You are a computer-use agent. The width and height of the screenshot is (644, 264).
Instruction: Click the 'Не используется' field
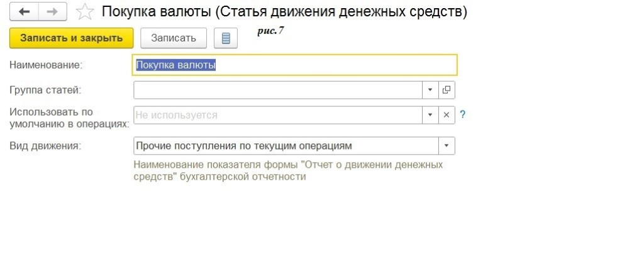(277, 115)
